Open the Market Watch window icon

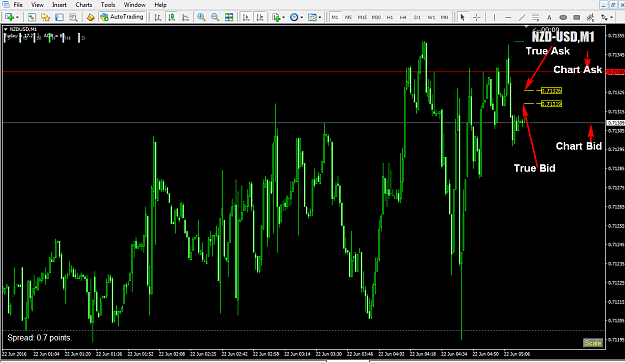point(31,17)
